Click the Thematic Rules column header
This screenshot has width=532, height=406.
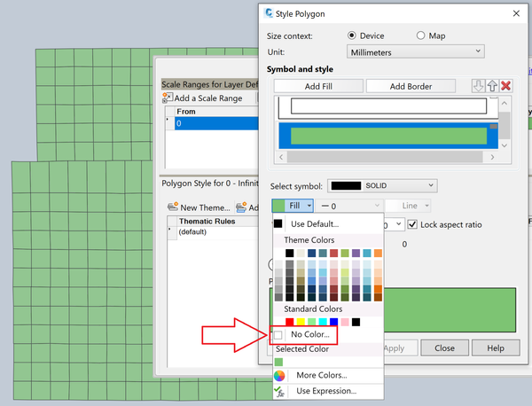pos(218,221)
